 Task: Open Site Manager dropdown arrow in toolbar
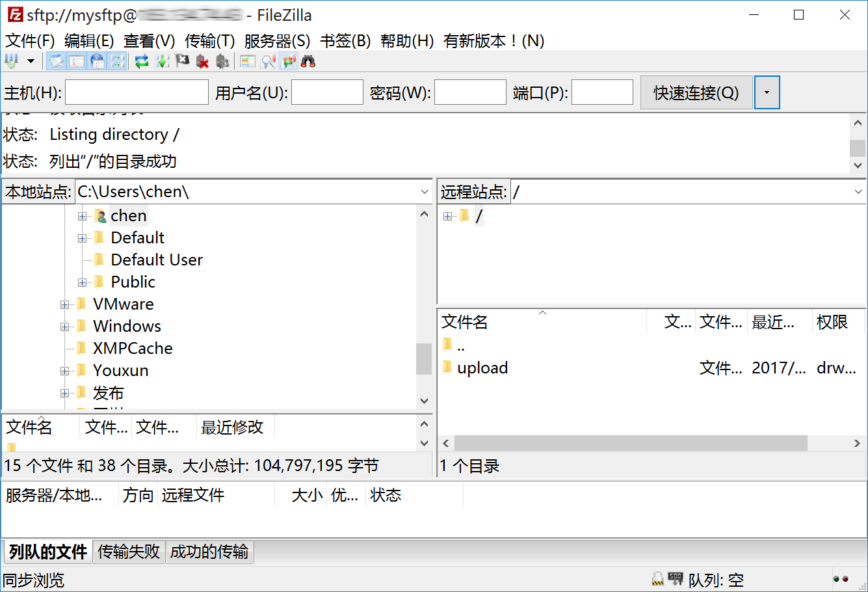(x=31, y=62)
